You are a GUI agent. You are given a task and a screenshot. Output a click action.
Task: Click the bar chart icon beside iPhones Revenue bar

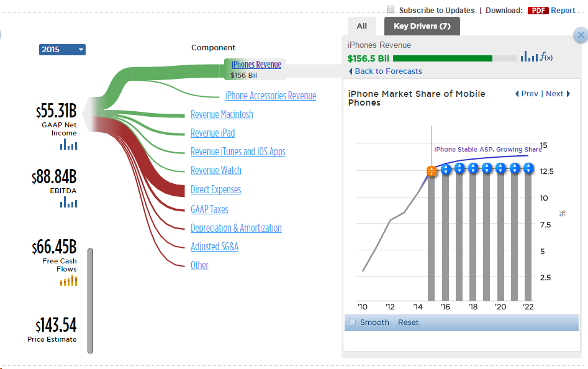[x=529, y=57]
